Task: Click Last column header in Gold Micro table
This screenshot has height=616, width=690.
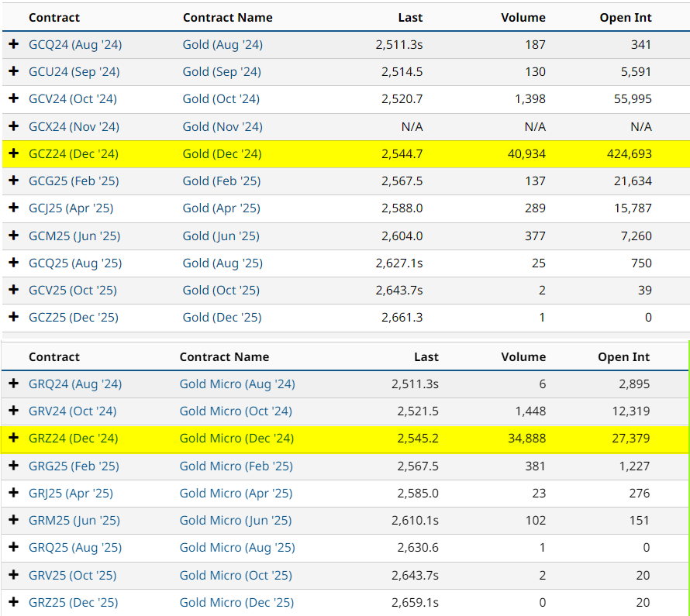Action: (x=426, y=356)
